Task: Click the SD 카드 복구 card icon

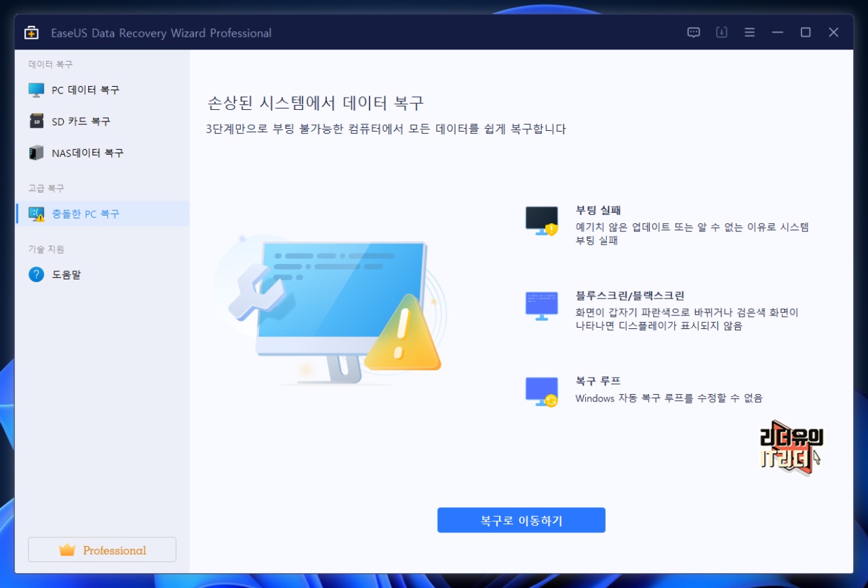Action: [37, 121]
